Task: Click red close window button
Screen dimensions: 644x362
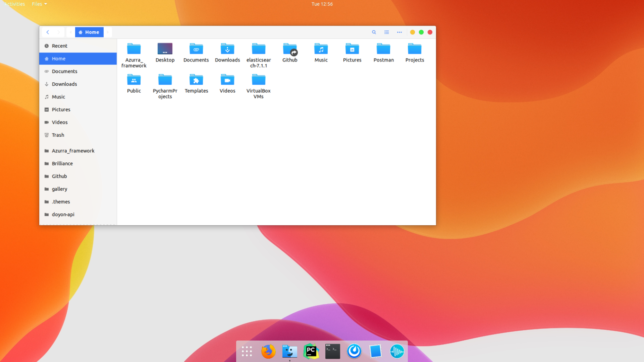Action: pos(430,32)
